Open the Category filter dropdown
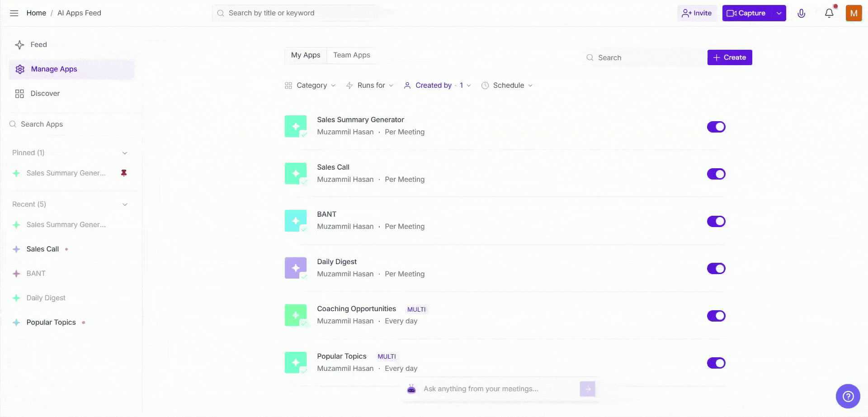 coord(311,85)
